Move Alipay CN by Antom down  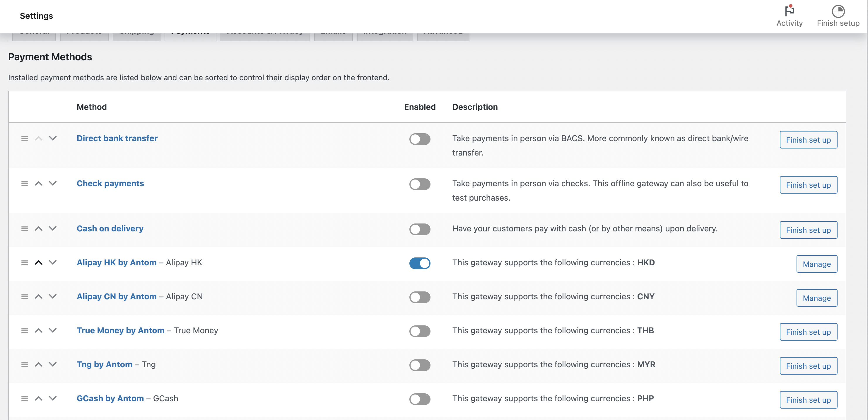point(52,297)
